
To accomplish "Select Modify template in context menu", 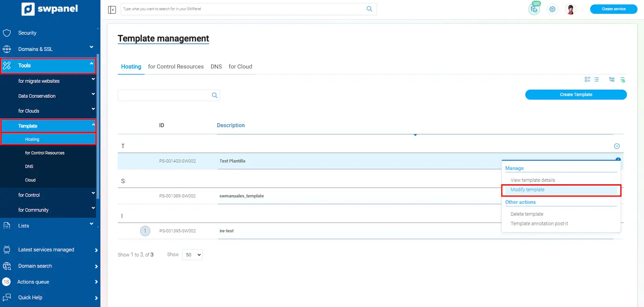I will (527, 190).
